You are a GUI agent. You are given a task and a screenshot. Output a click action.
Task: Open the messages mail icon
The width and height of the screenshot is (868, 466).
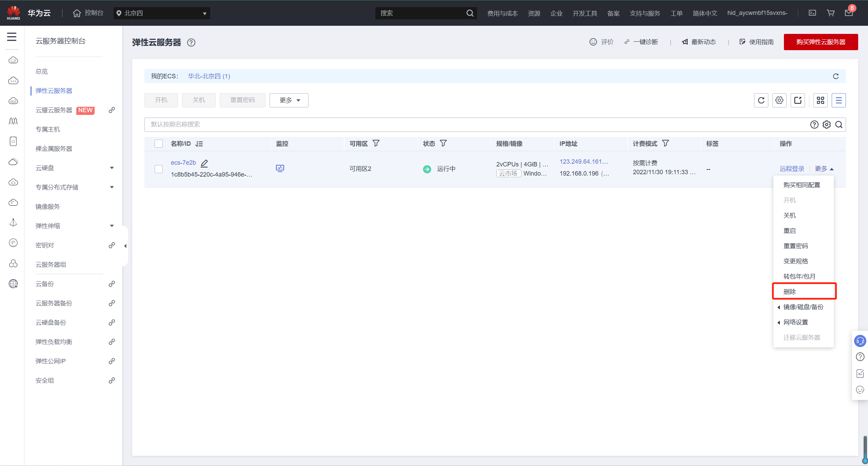849,13
